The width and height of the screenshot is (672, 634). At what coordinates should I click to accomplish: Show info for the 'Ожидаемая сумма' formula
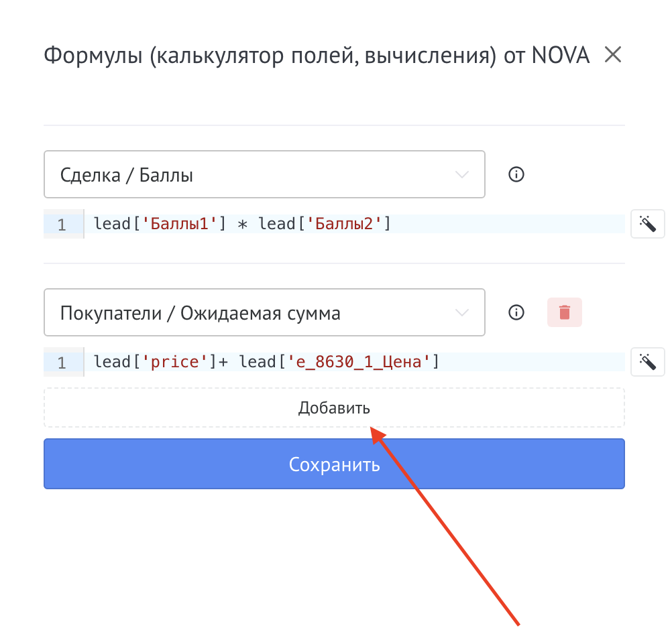tap(516, 313)
